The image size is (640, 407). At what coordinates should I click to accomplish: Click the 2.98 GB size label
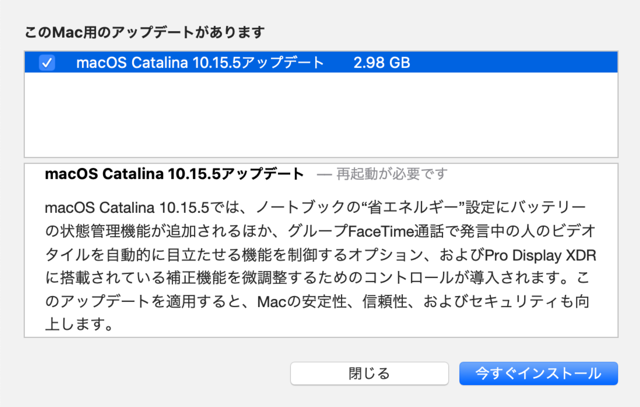click(x=382, y=62)
